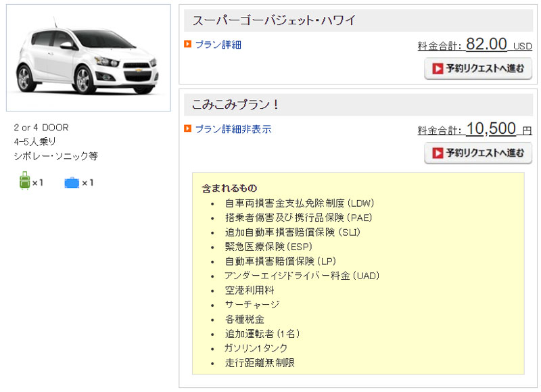541x392 pixels.
Task: Click the スーパーゴーバジェット・ハワイ plan header
Action: point(358,20)
